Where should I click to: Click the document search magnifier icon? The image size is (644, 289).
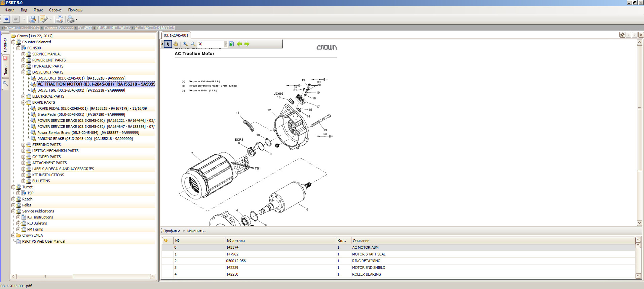[32, 19]
